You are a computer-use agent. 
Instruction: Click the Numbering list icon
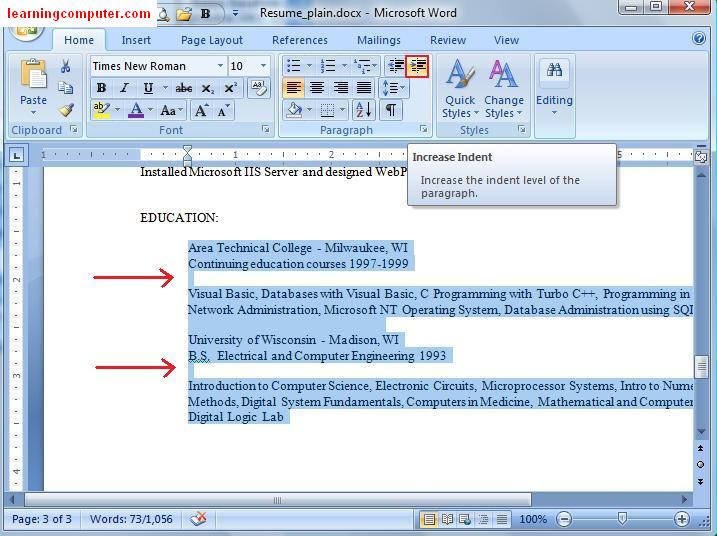pyautogui.click(x=328, y=66)
